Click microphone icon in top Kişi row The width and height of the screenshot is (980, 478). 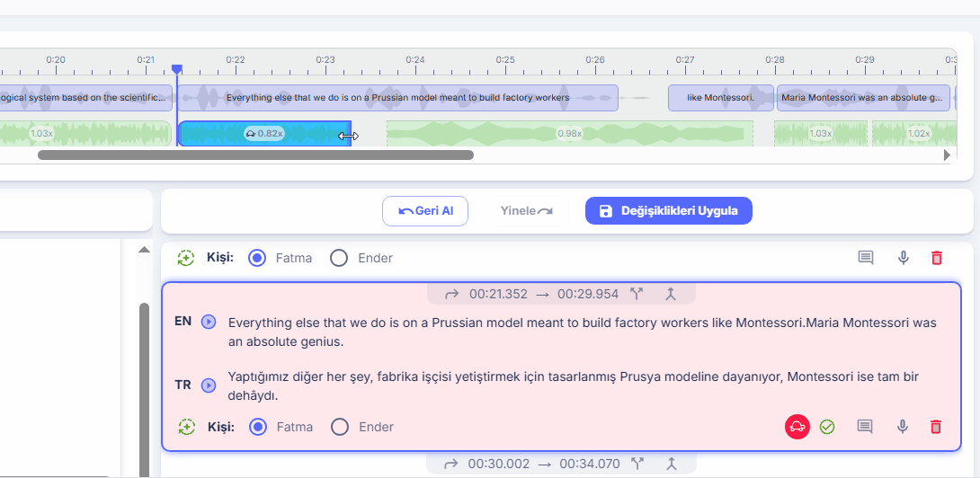903,258
